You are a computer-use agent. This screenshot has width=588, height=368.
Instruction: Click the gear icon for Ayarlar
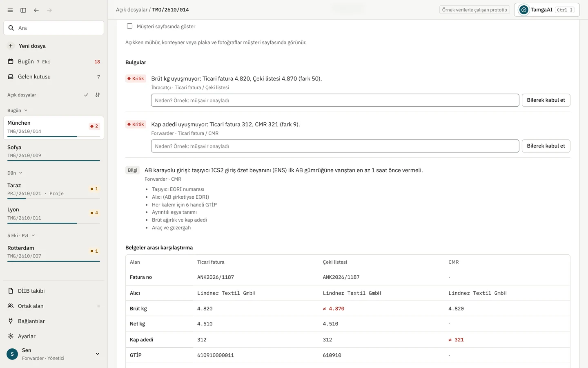[x=11, y=336]
